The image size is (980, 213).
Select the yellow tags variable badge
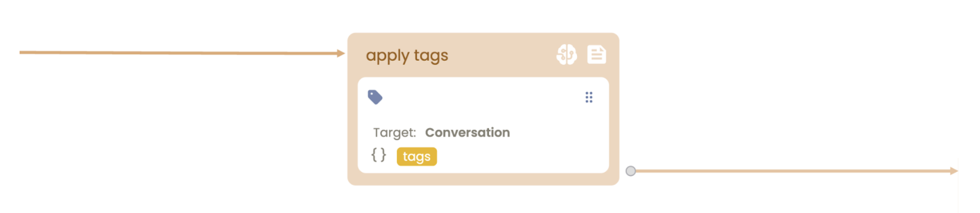[416, 157]
